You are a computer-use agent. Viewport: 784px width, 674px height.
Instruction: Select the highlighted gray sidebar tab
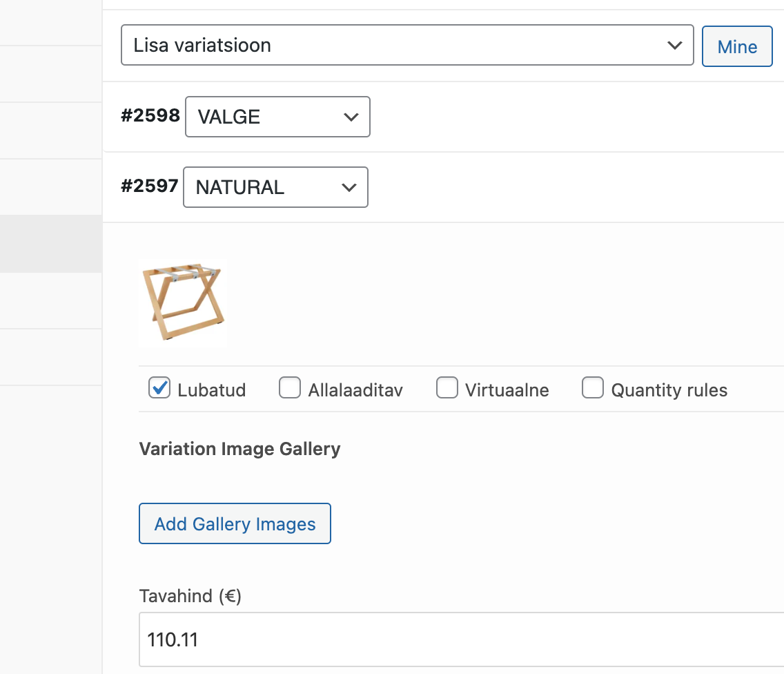click(x=51, y=244)
